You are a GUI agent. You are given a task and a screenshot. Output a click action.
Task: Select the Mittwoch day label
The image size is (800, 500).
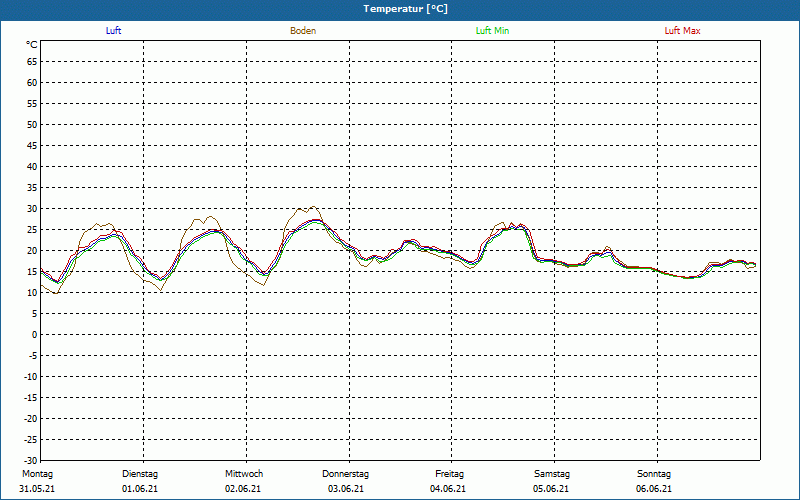(x=244, y=474)
